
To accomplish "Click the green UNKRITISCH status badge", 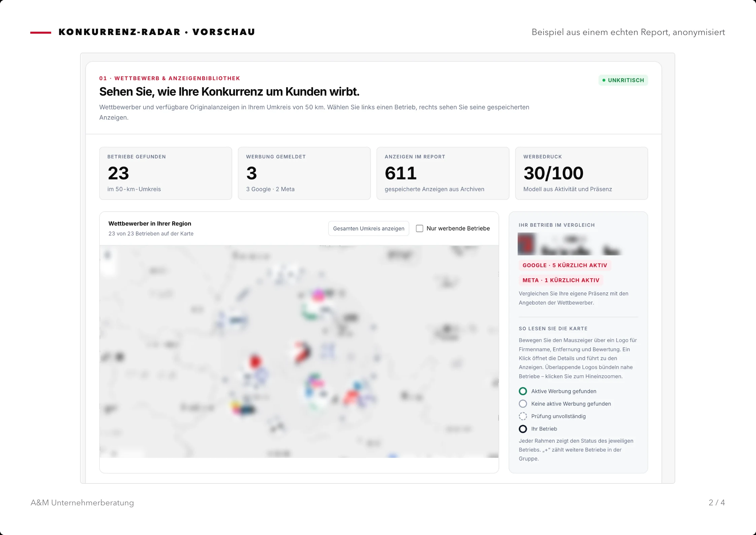I will point(623,80).
